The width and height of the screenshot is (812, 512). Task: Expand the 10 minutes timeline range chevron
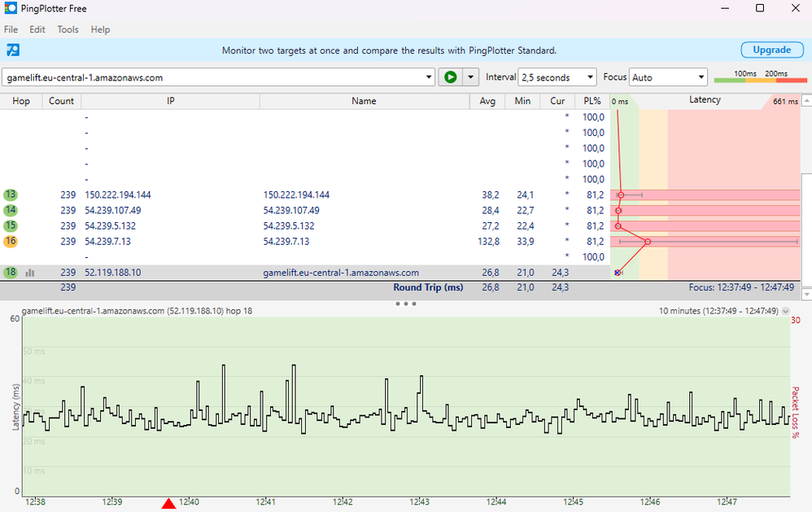(x=785, y=311)
